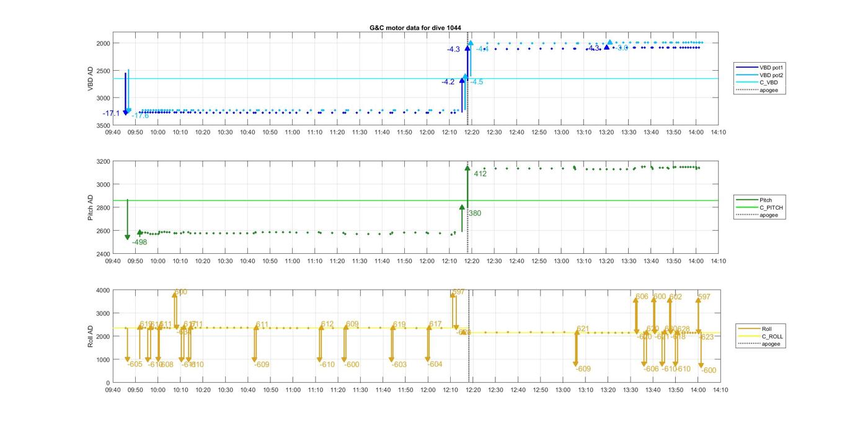
Task: Click the 'Pitch AD' y-axis label
Action: [91, 208]
